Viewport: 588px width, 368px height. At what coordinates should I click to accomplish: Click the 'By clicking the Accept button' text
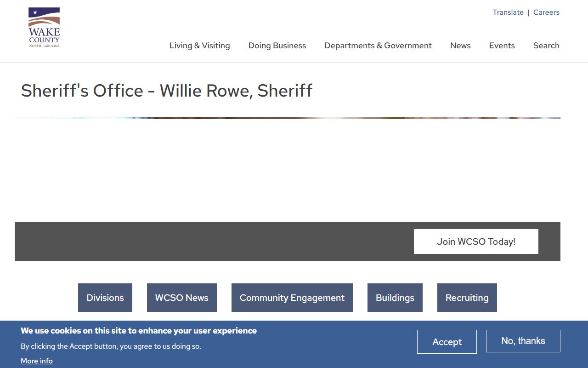pos(111,346)
